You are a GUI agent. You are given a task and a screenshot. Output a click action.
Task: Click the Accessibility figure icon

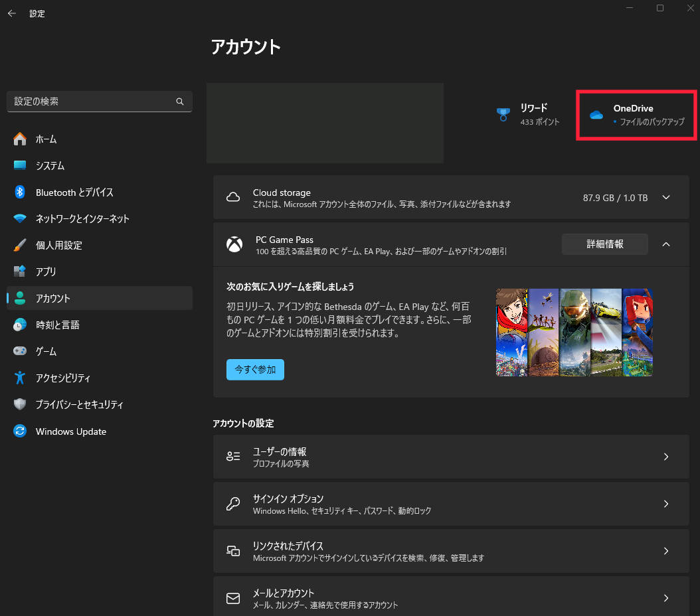[x=20, y=378]
